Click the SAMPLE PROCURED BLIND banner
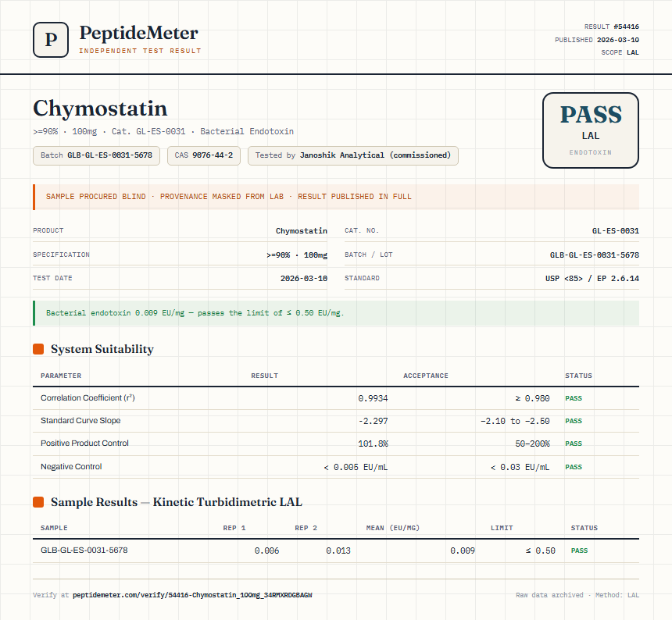The width and height of the screenshot is (672, 620). point(336,197)
